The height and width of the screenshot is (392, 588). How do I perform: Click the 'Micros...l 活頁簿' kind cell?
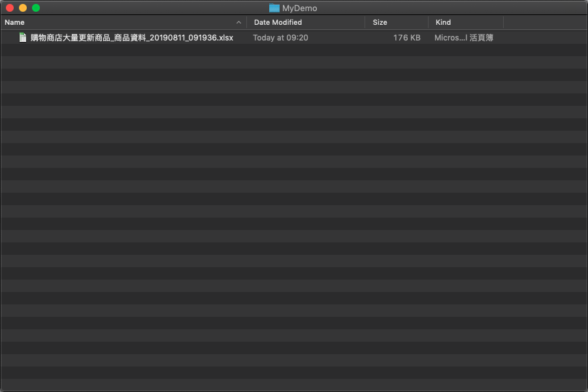[464, 37]
